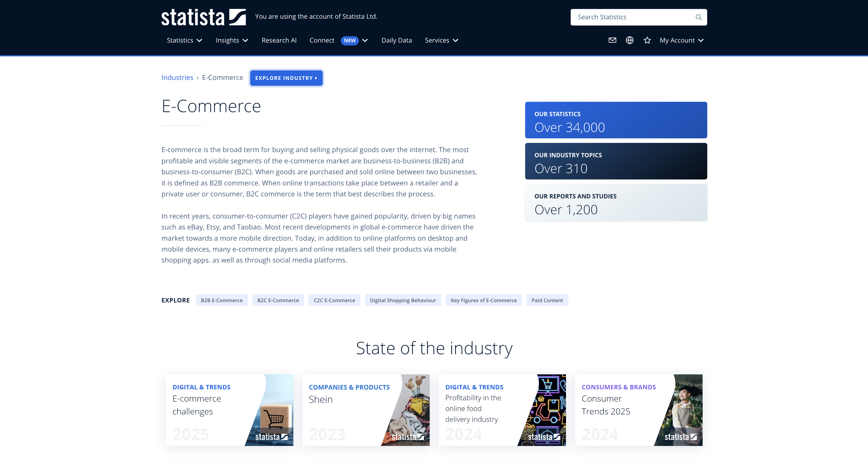Select the Digital Shopping Behaviour tag
Viewport: 868px width, 475px height.
pyautogui.click(x=403, y=300)
